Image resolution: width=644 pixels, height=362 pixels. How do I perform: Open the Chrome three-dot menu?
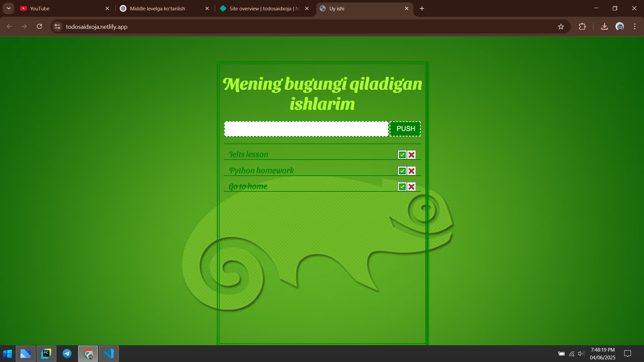pyautogui.click(x=635, y=26)
